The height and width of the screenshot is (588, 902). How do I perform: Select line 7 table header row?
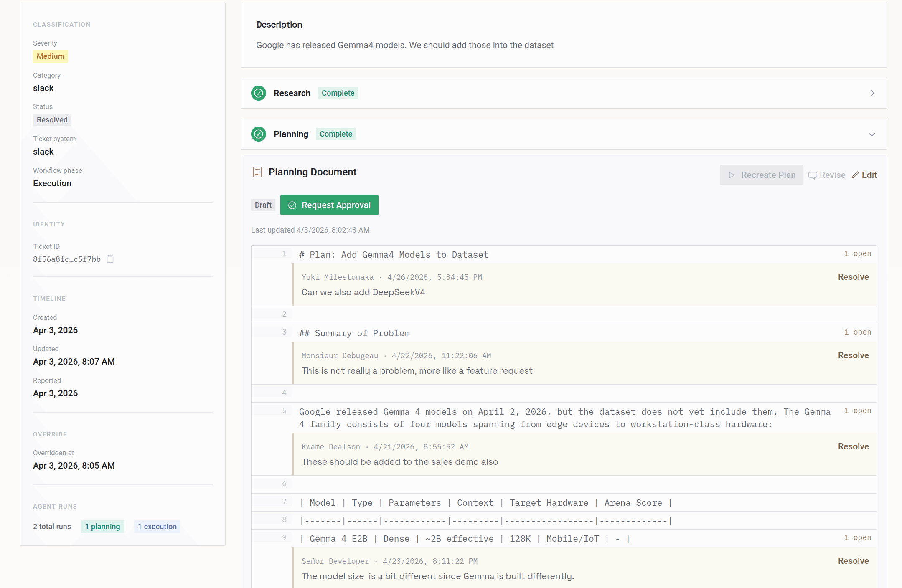(x=486, y=503)
